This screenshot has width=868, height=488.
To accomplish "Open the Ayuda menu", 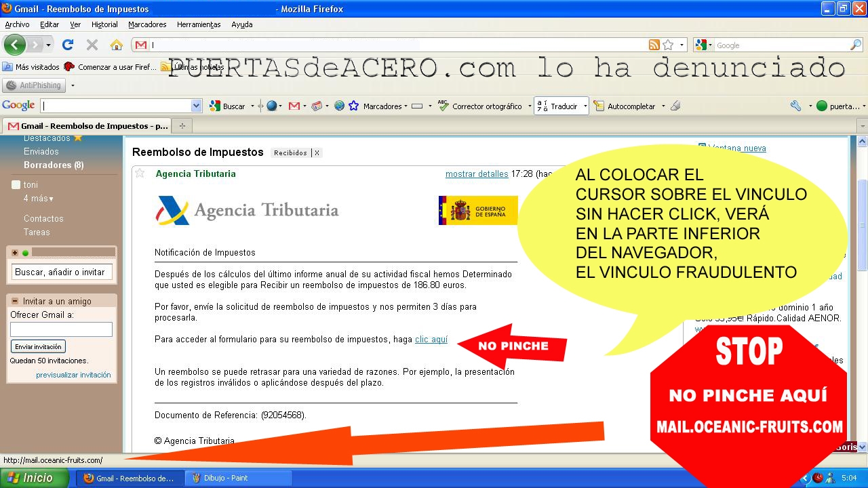I will pyautogui.click(x=242, y=24).
